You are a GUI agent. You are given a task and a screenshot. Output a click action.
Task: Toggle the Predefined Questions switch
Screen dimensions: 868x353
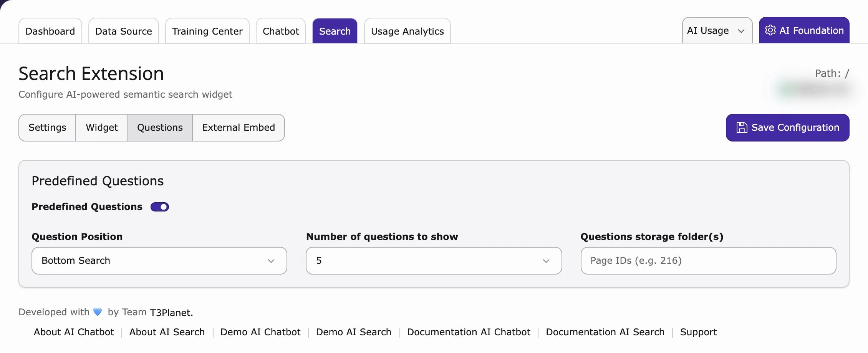160,207
